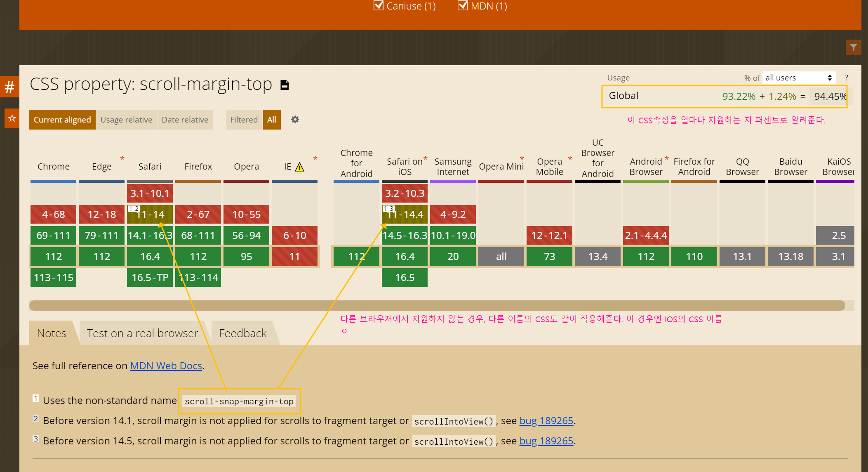The image size is (868, 472).
Task: Uncheck the MDN checkbox
Action: [x=463, y=6]
